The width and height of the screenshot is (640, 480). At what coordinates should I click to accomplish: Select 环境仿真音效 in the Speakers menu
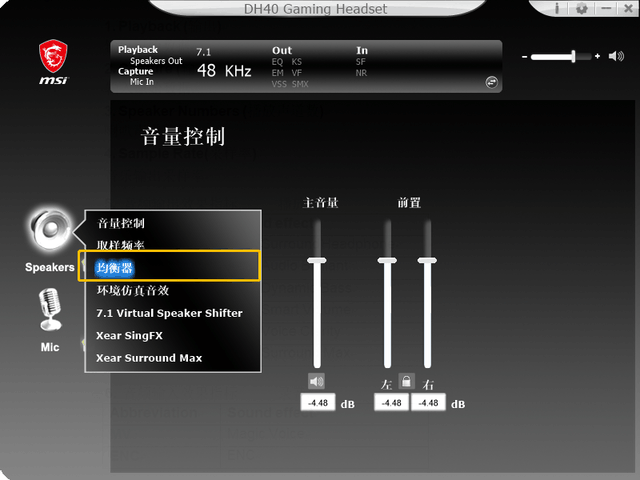pyautogui.click(x=133, y=291)
